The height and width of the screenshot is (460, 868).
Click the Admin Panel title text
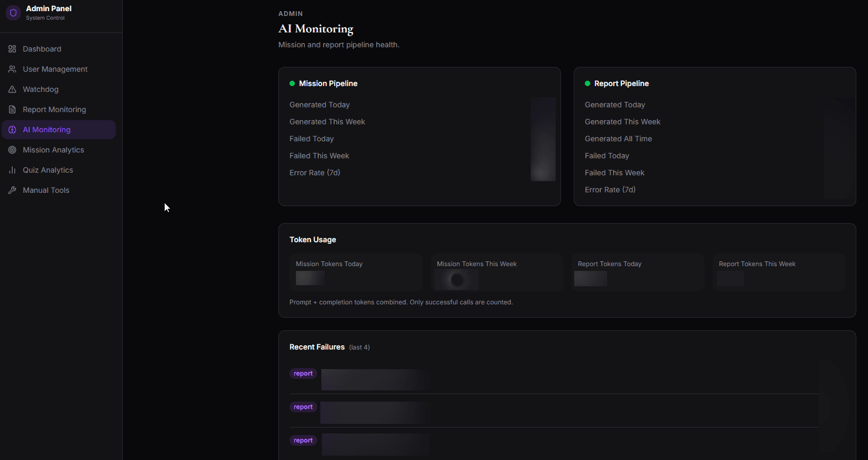[x=49, y=8]
